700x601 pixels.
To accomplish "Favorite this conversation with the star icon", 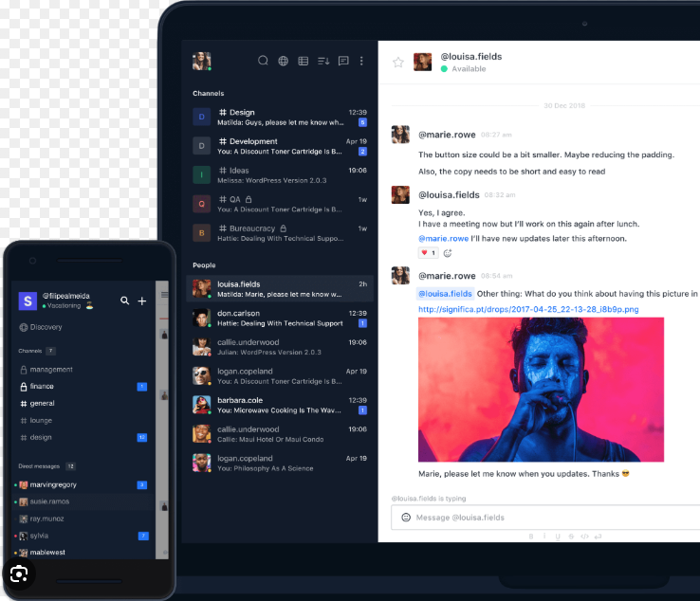I will click(398, 62).
